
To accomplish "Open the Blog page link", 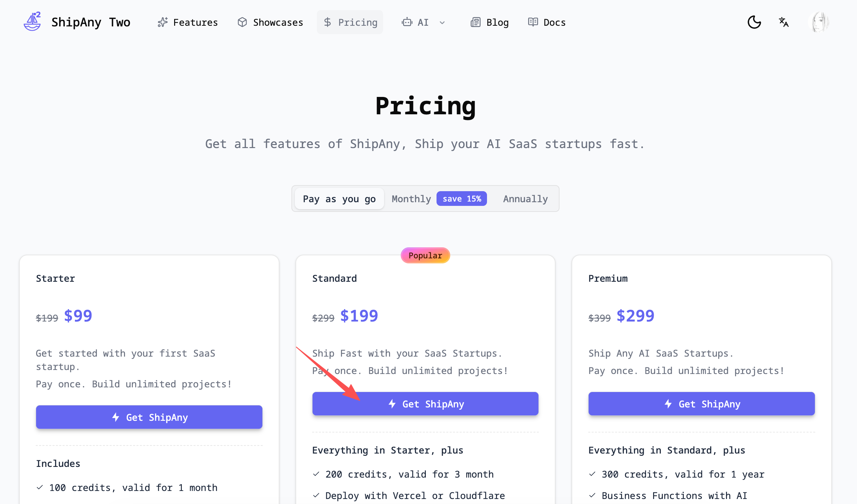I will tap(497, 22).
